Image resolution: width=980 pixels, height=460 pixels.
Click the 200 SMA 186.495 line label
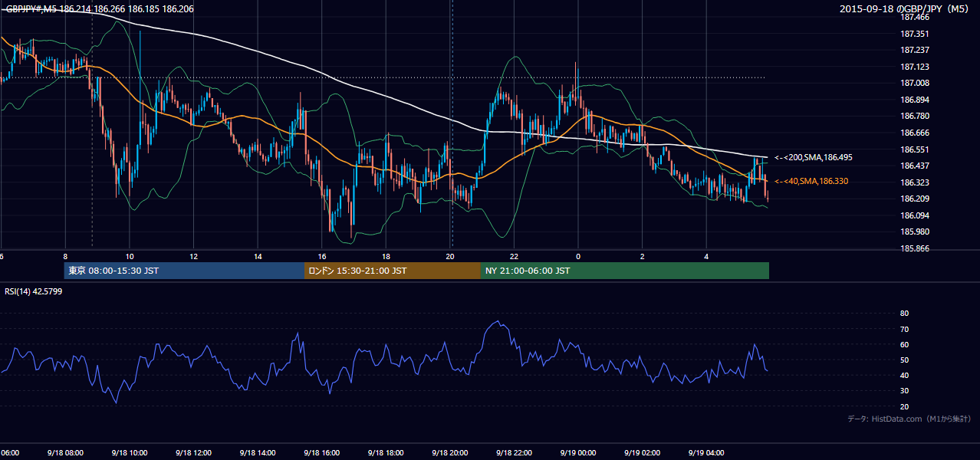(814, 157)
